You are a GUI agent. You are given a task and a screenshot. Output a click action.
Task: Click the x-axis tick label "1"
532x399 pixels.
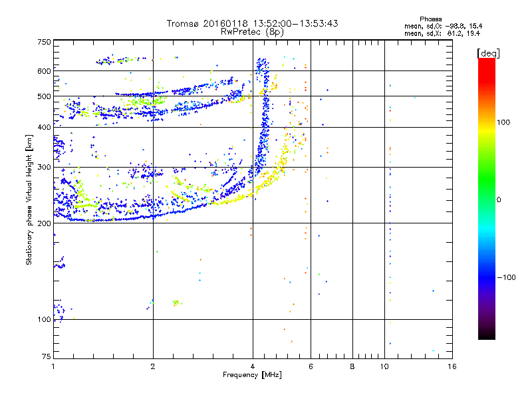(53, 366)
